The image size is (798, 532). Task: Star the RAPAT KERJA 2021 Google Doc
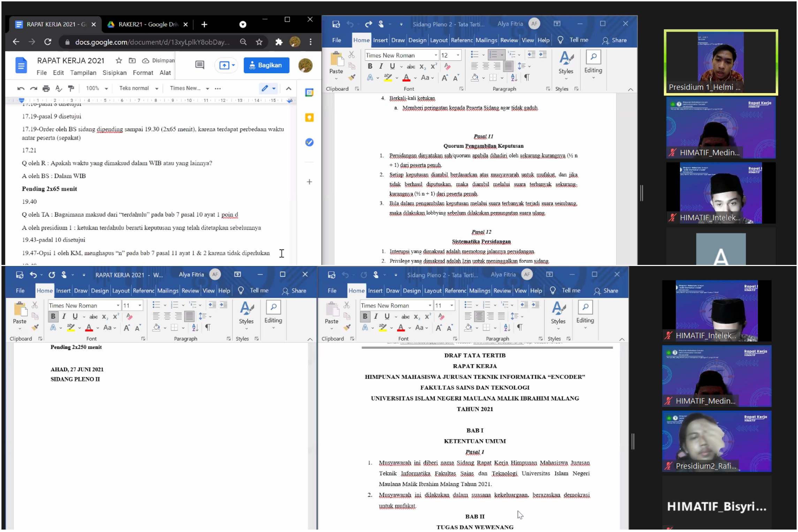[x=119, y=61]
